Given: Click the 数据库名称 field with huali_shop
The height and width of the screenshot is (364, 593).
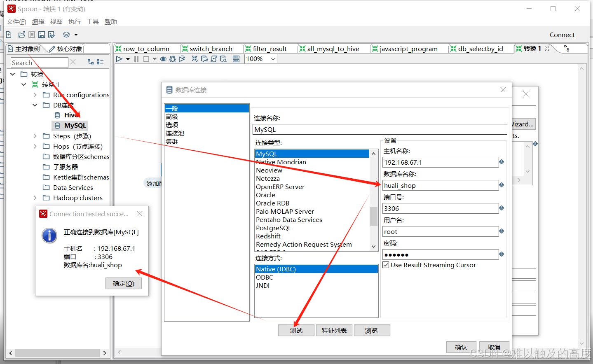Looking at the screenshot, I should 441,185.
